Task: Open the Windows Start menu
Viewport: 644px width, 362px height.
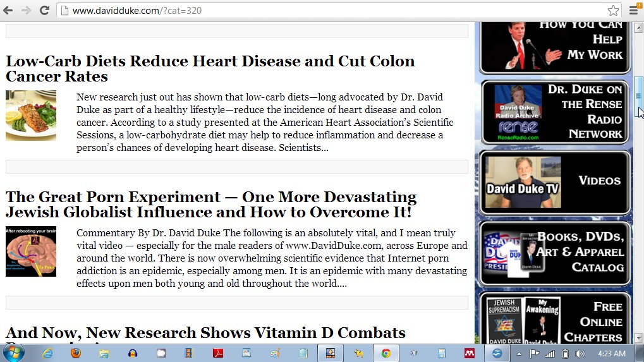Action: click(x=13, y=353)
